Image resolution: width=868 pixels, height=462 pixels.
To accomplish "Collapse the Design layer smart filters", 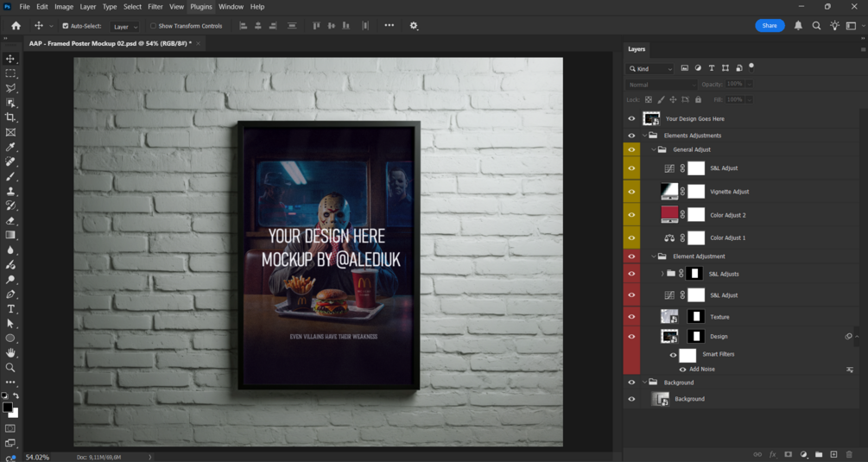I will coord(857,337).
